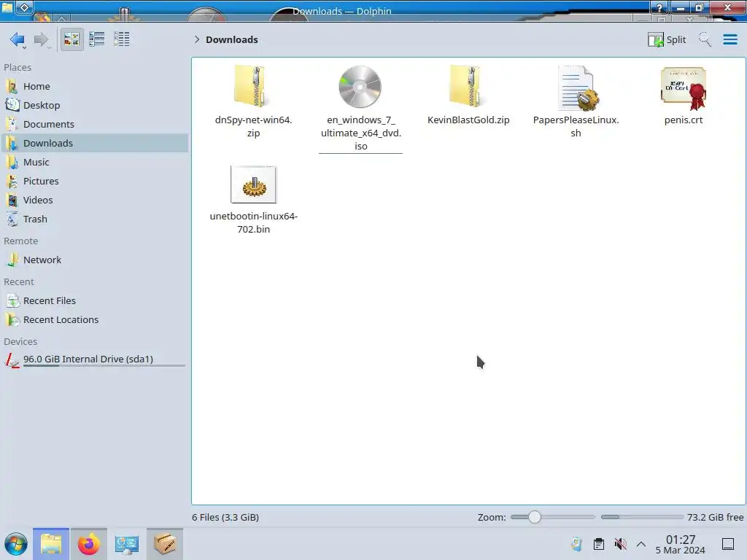Click the file name unetbootin-linux64-702.bin
Image resolution: width=747 pixels, height=560 pixels.
click(253, 223)
